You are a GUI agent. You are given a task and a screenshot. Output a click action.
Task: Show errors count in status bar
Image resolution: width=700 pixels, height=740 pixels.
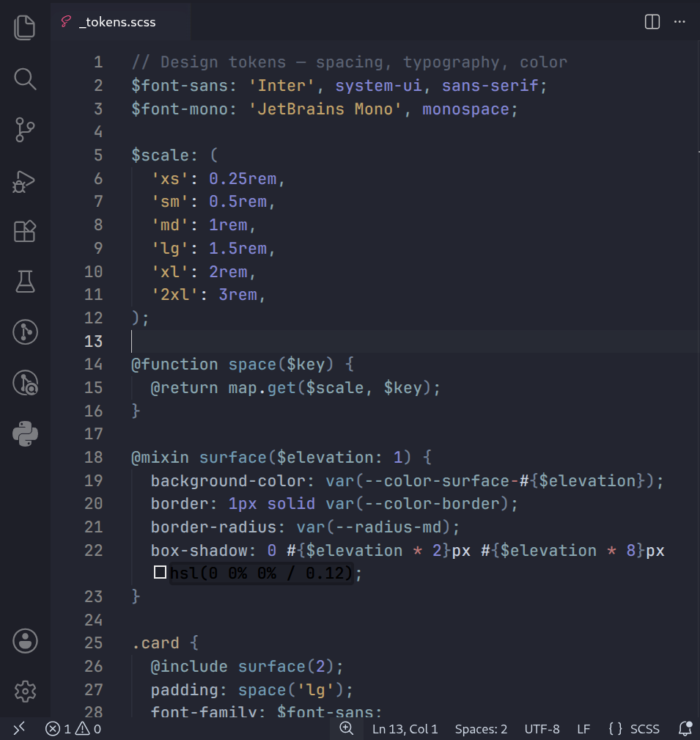click(58, 729)
